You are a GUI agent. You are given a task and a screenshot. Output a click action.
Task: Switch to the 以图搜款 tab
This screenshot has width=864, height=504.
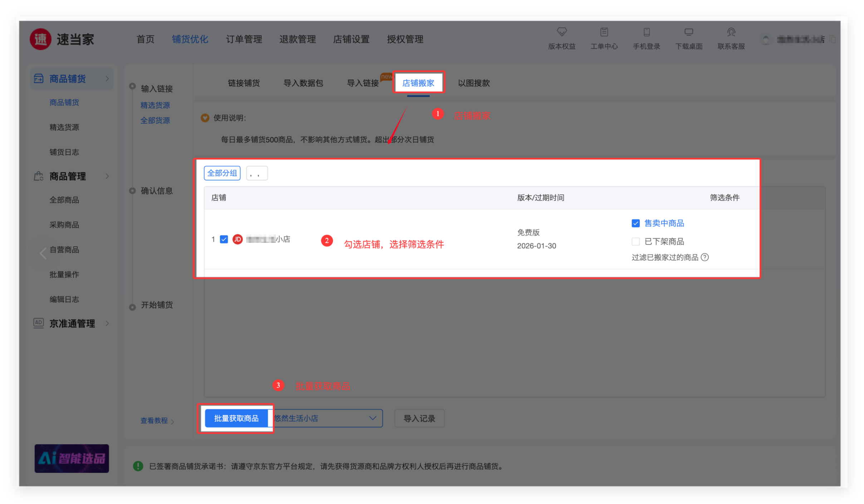(x=473, y=83)
